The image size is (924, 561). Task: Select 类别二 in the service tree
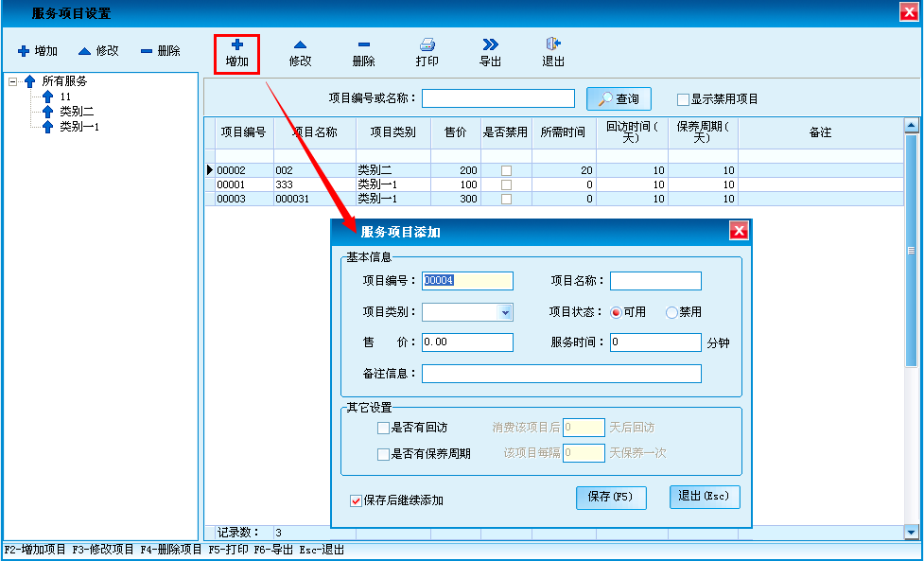point(77,112)
